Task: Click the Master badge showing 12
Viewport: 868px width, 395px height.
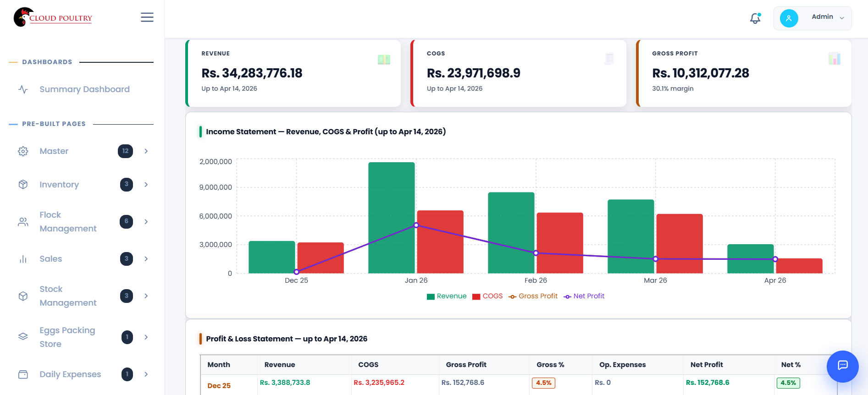Action: click(x=125, y=151)
